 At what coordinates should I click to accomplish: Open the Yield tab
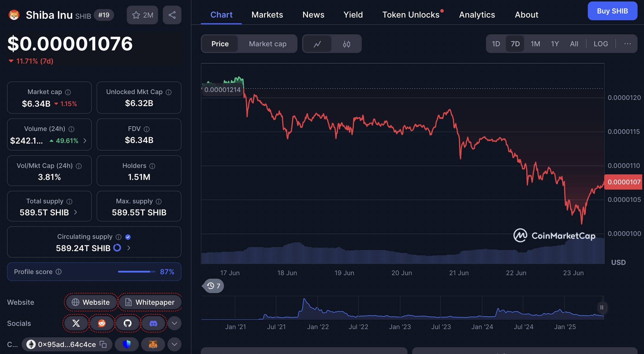(353, 15)
